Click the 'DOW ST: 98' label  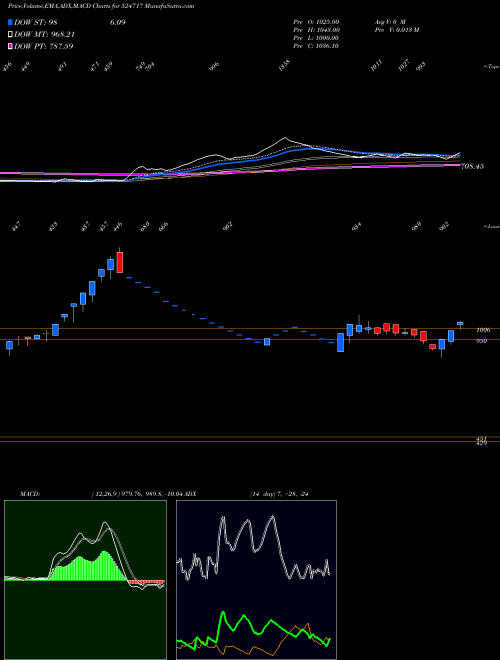click(x=35, y=23)
